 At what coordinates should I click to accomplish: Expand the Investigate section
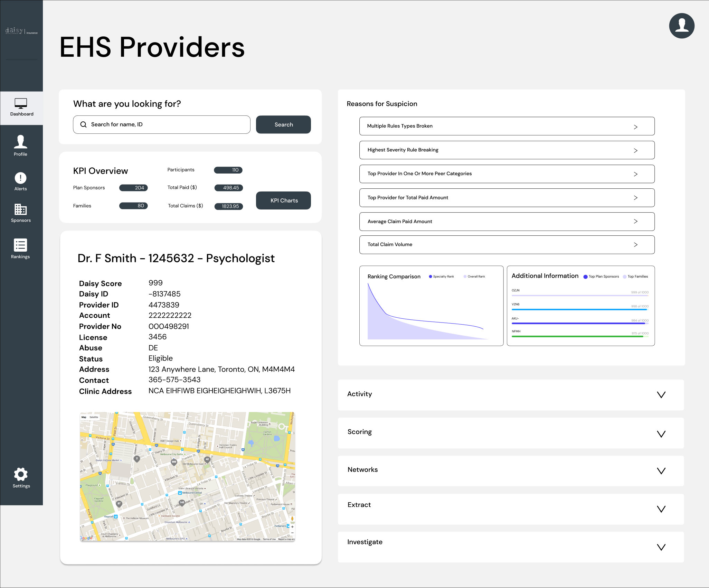661,547
